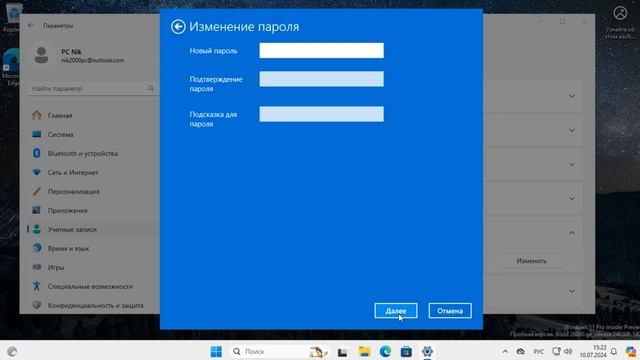
Task: Open Microsoft Store from taskbar
Action: (x=406, y=351)
